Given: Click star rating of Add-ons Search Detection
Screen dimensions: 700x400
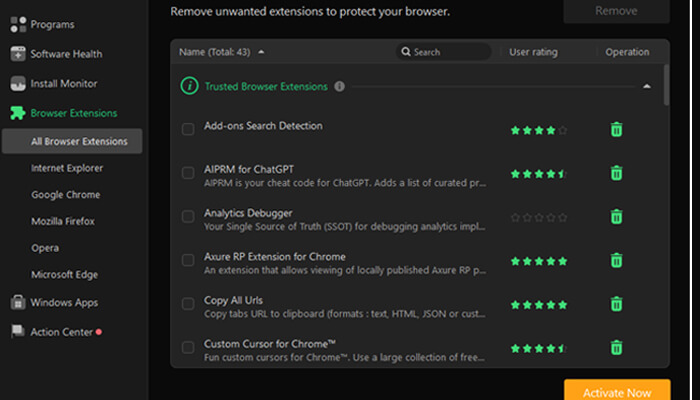Looking at the screenshot, I should coord(539,130).
